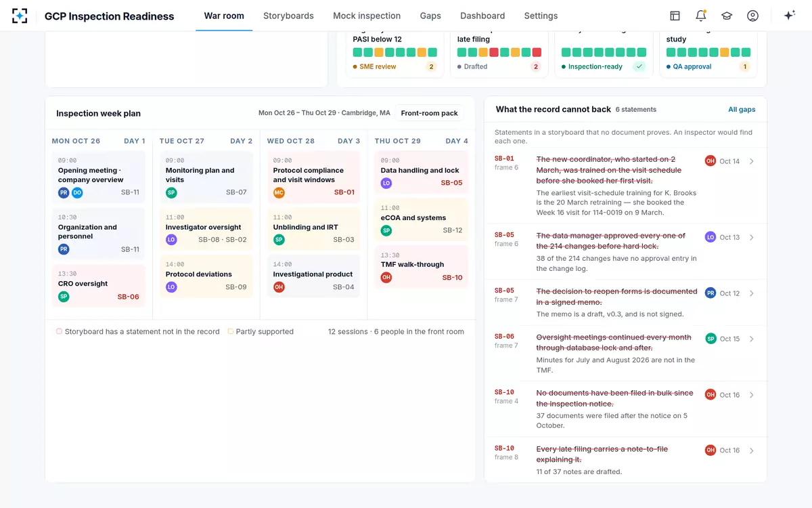
Task: Click SP avatar on CRO oversight session
Action: click(64, 297)
